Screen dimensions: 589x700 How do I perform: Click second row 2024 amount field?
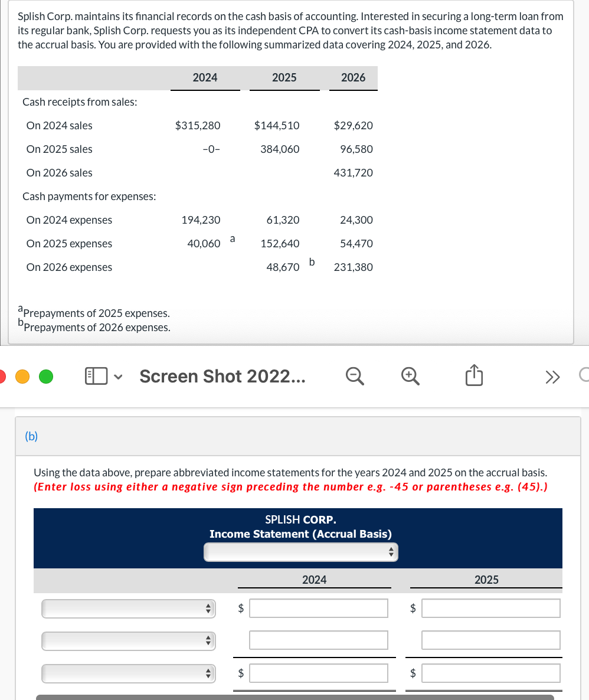pyautogui.click(x=318, y=640)
